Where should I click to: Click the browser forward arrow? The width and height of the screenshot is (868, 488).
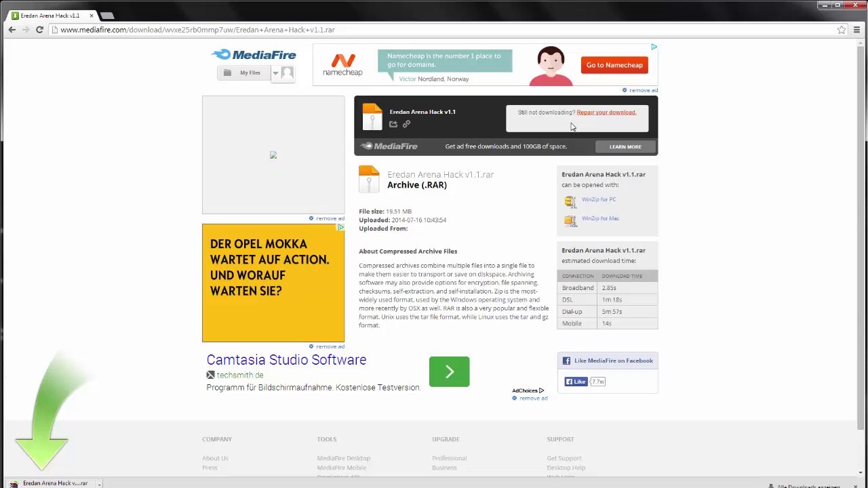click(x=26, y=30)
